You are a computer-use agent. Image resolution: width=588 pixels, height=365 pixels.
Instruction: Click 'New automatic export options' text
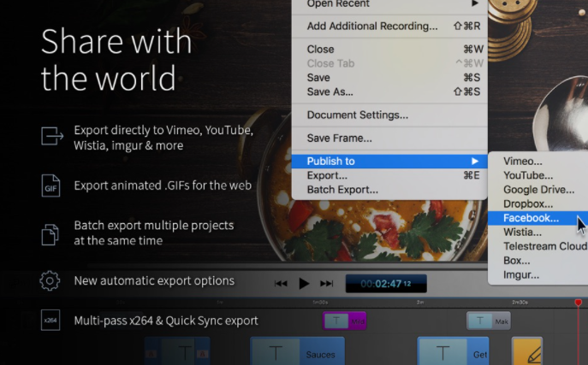pos(154,280)
